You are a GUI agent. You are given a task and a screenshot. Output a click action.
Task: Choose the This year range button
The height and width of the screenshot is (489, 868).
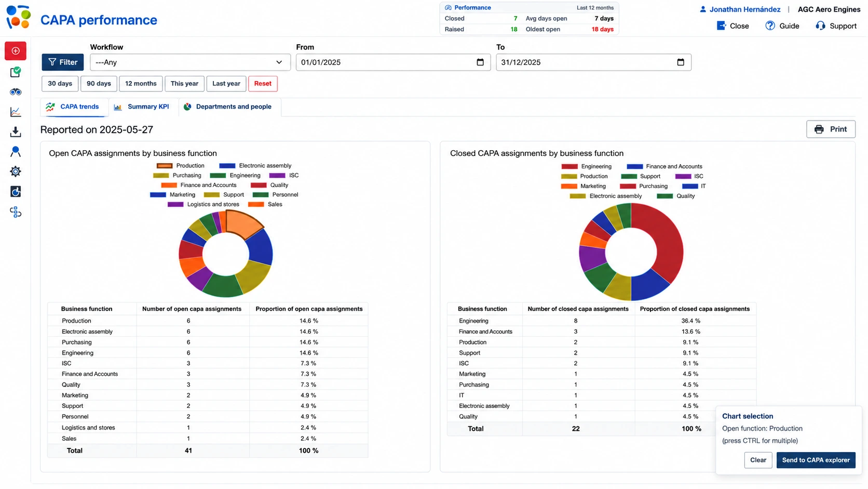pyautogui.click(x=184, y=84)
